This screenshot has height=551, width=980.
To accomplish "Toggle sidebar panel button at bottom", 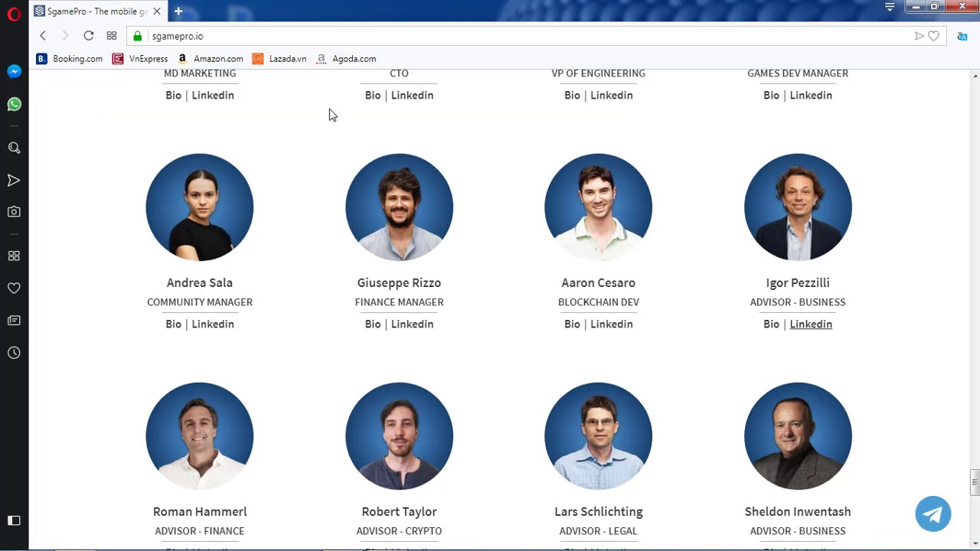I will (x=14, y=520).
